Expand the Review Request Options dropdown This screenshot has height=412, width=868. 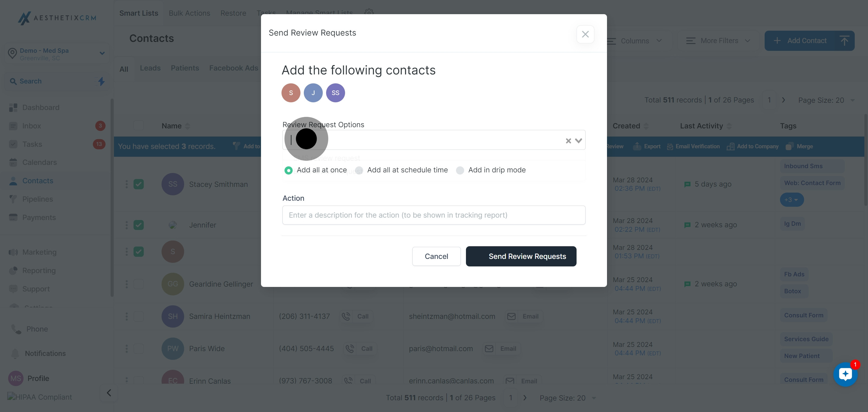coord(579,141)
